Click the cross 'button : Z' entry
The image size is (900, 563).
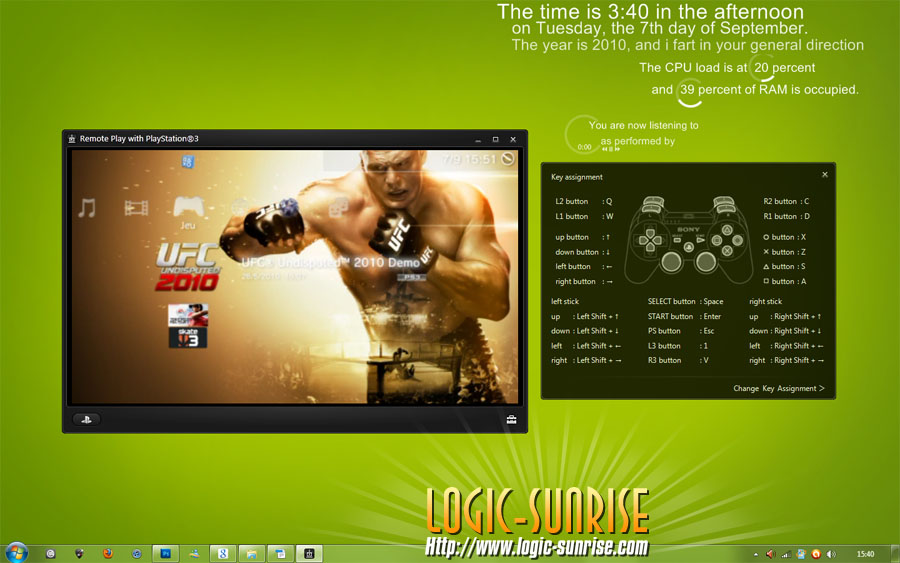coord(785,252)
